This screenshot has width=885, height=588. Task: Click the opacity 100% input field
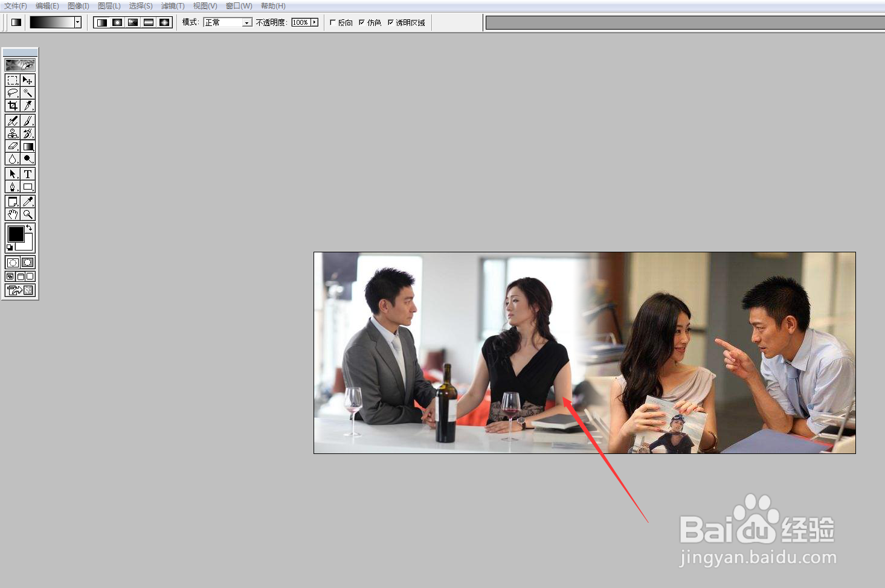point(301,22)
